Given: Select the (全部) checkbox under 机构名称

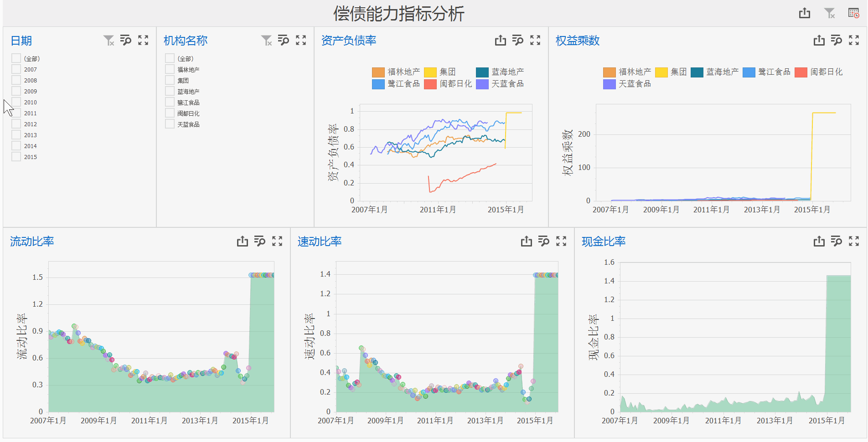Looking at the screenshot, I should point(170,58).
